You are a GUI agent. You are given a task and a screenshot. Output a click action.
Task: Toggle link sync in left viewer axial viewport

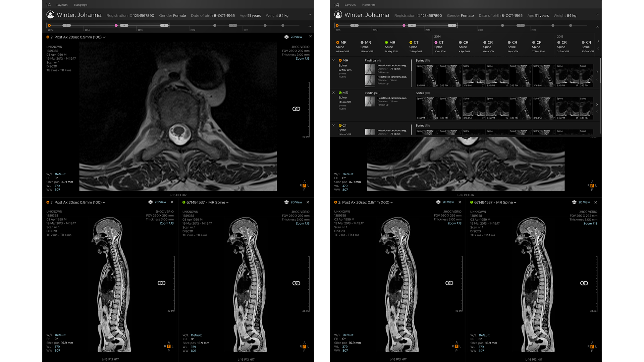(x=296, y=109)
